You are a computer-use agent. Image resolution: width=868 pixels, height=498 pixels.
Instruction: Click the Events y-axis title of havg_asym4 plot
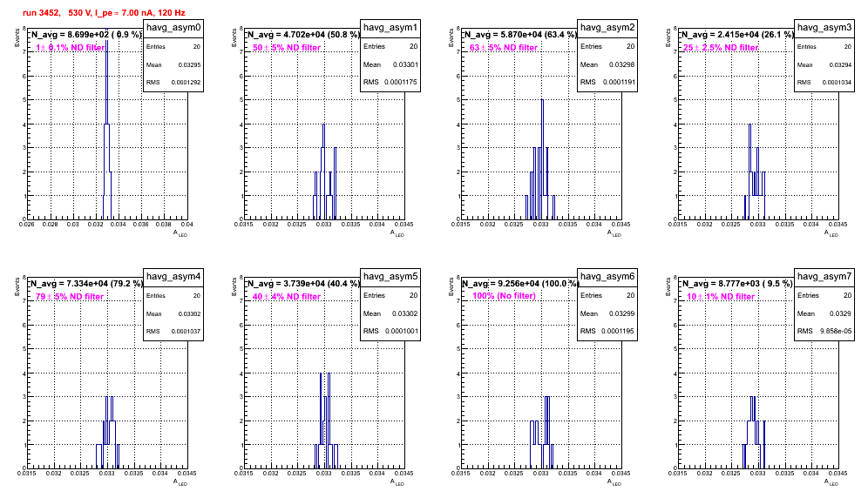[x=17, y=286]
